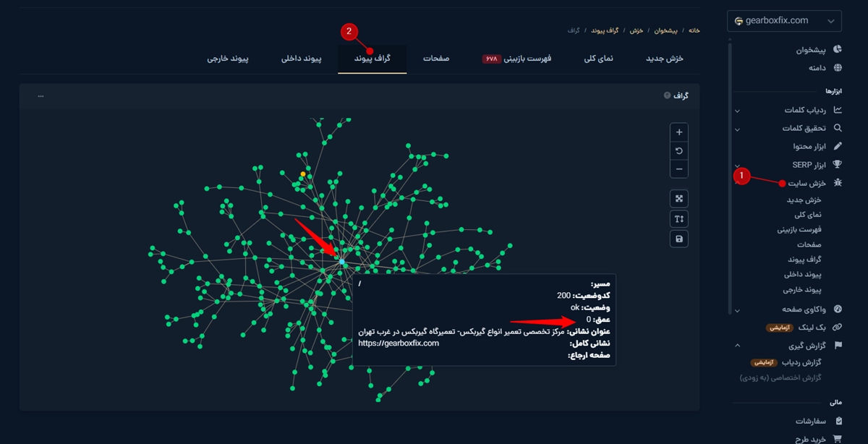
Task: Zoom into the graph with the plus icon
Action: pos(678,132)
